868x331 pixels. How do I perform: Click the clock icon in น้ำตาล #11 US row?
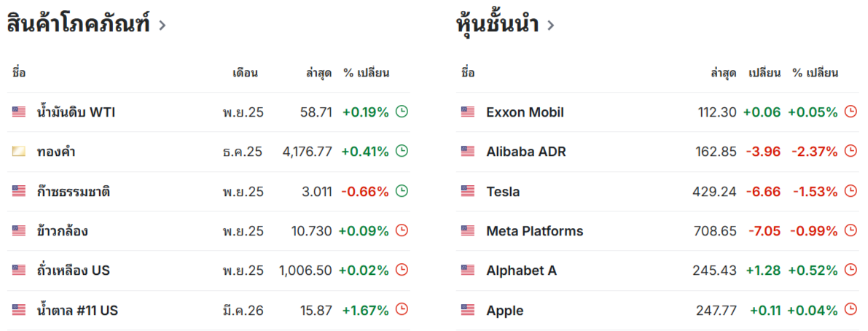pos(402,310)
